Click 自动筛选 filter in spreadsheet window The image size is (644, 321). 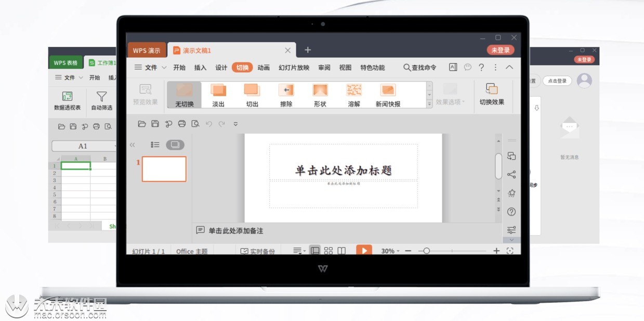click(101, 100)
